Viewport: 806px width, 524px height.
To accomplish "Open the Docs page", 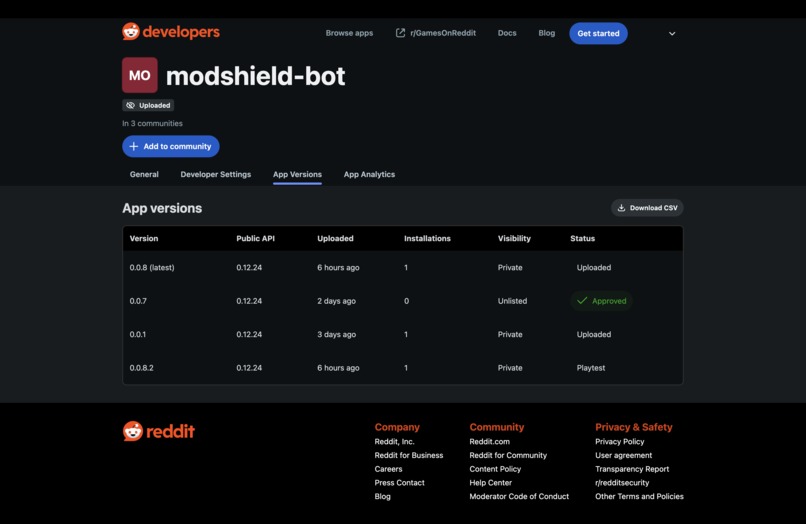I will coord(507,33).
